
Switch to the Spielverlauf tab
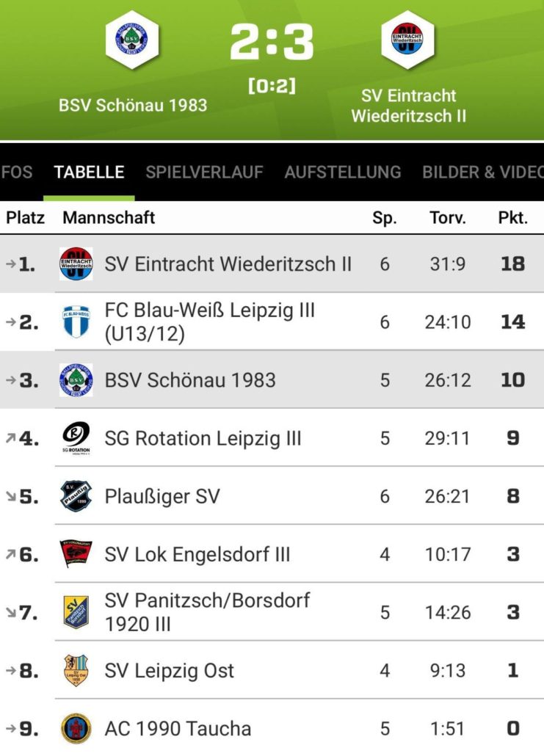tap(204, 172)
